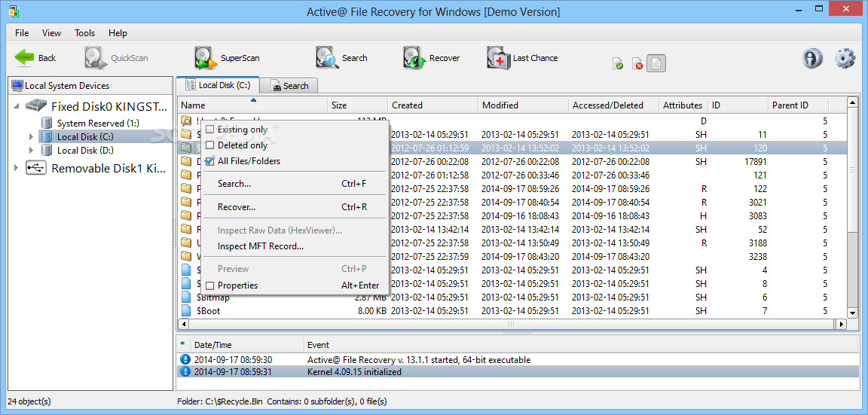Click the monitor icon beside Local System Devices
Screen dimensions: 868x415
(x=17, y=86)
